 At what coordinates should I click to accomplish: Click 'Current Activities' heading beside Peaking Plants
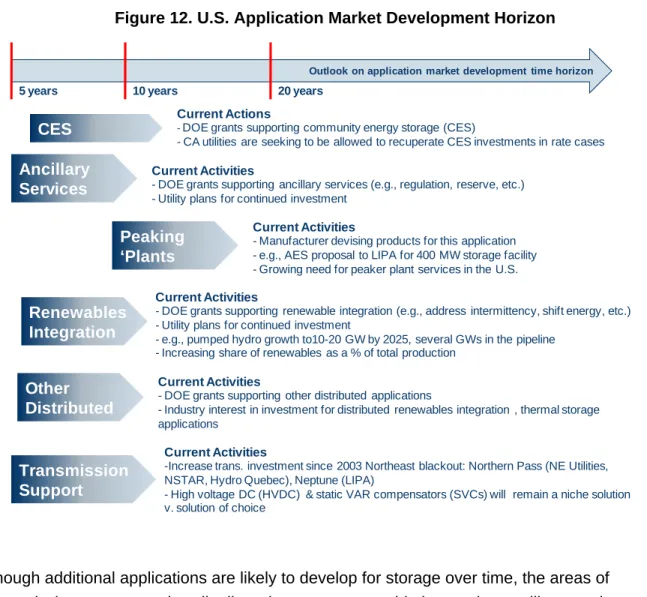tap(304, 227)
